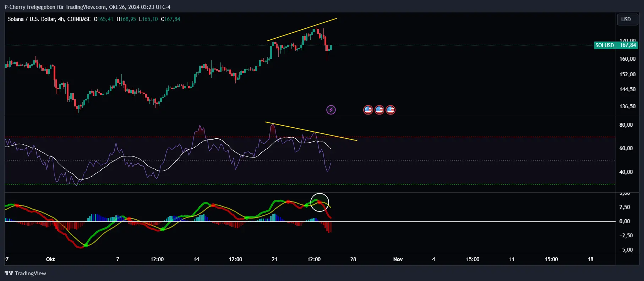Viewport: 644px width, 281px height.
Task: Click the 136,50 price axis label
Action: [x=627, y=106]
